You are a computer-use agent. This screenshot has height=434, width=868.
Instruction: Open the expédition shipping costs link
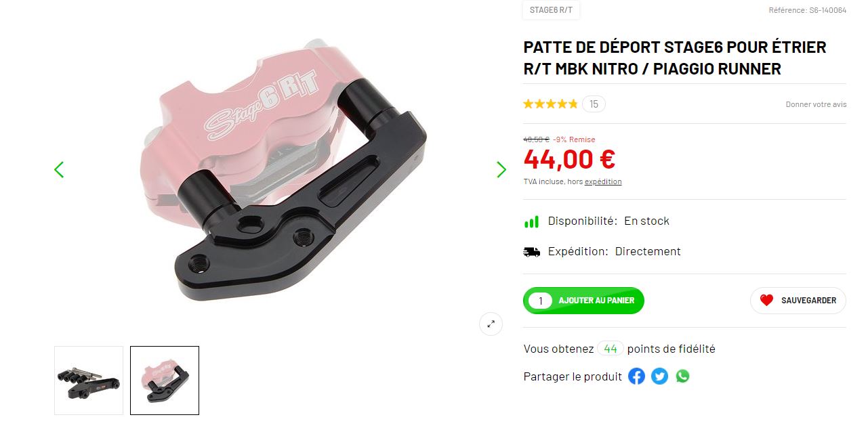pos(603,181)
